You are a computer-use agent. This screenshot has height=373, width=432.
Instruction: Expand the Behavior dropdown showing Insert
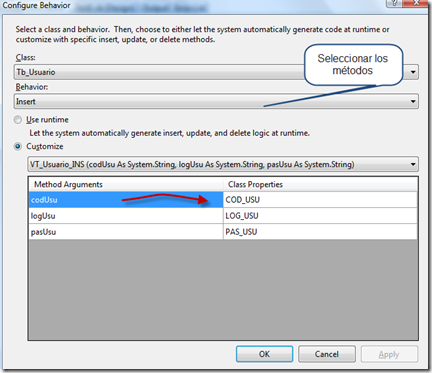tap(216, 101)
